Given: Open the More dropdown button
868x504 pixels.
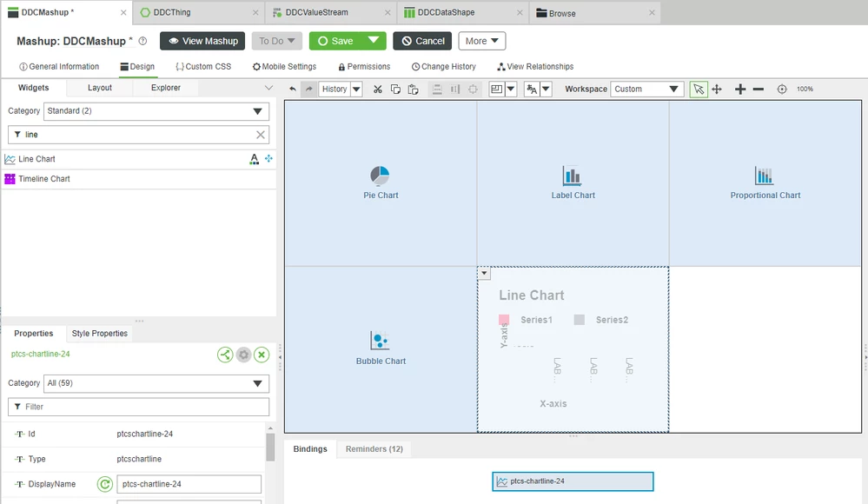Looking at the screenshot, I should click(481, 41).
